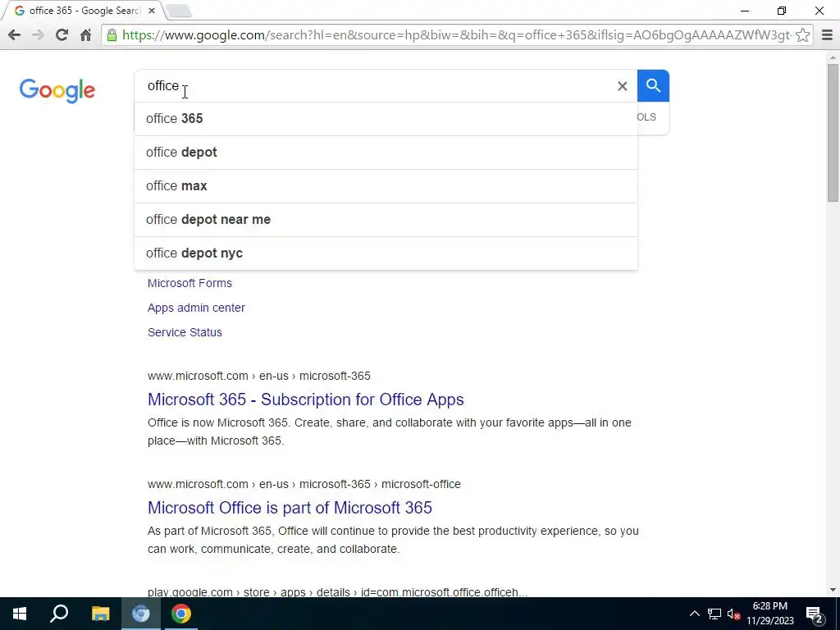Screen dimensions: 840x630
Task: Open File Explorer from the taskbar
Action: coord(100,614)
